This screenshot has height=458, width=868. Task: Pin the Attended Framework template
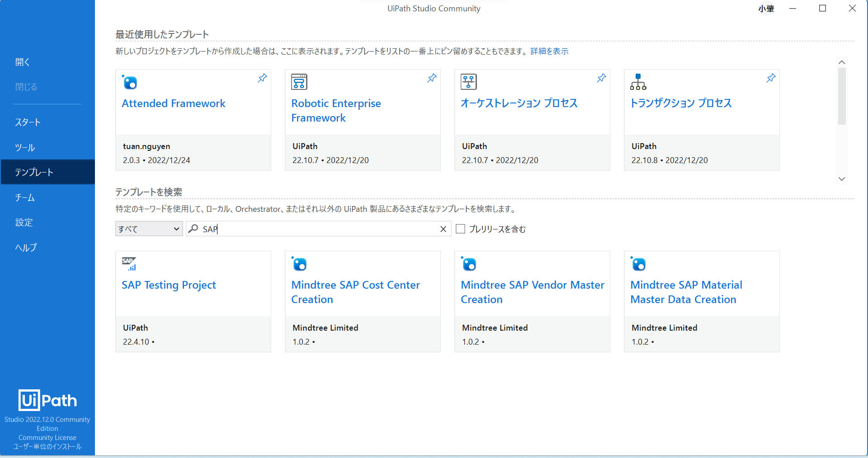coord(262,78)
